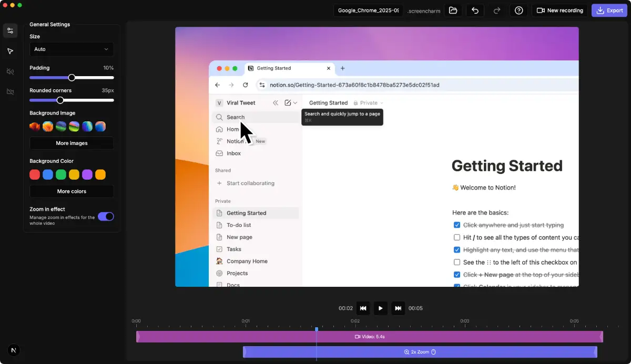This screenshot has width=631, height=364.
Task: Skip back to the video start
Action: 363,308
